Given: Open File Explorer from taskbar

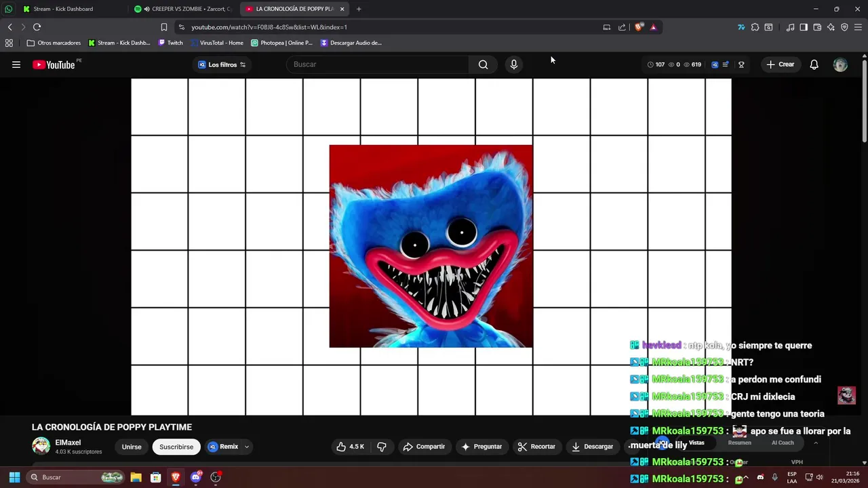Looking at the screenshot, I should point(136,477).
